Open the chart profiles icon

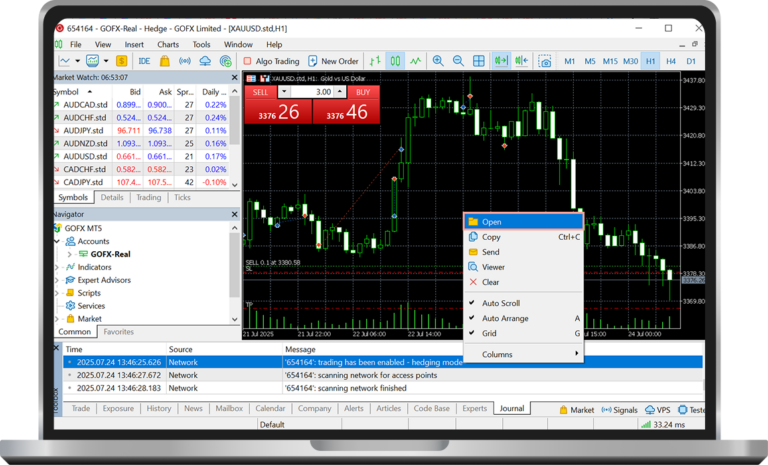pyautogui.click(x=92, y=61)
